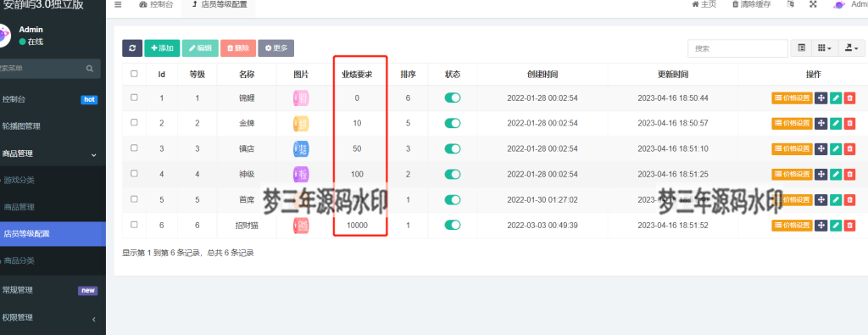Click the drag-sort icon in 神级 row
Image resolution: width=868 pixels, height=335 pixels.
click(821, 175)
